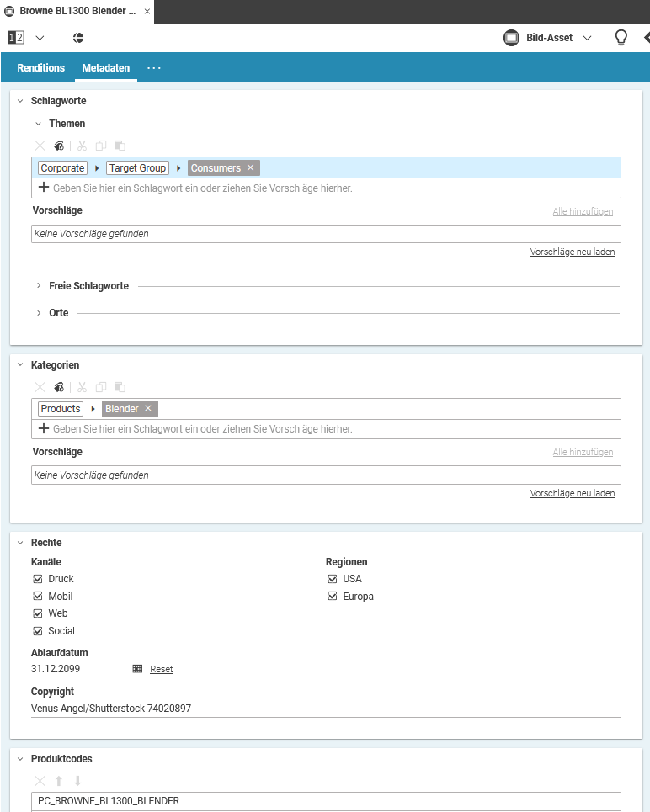Click the Kategorien keyword input field
This screenshot has width=650, height=812.
pyautogui.click(x=326, y=429)
